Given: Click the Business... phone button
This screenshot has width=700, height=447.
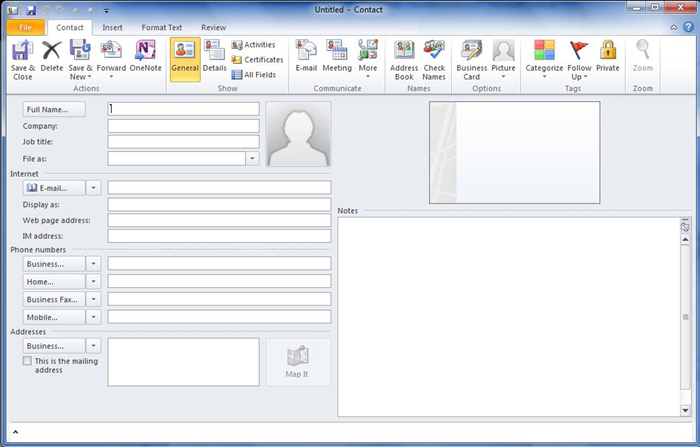Looking at the screenshot, I should pos(54,264).
